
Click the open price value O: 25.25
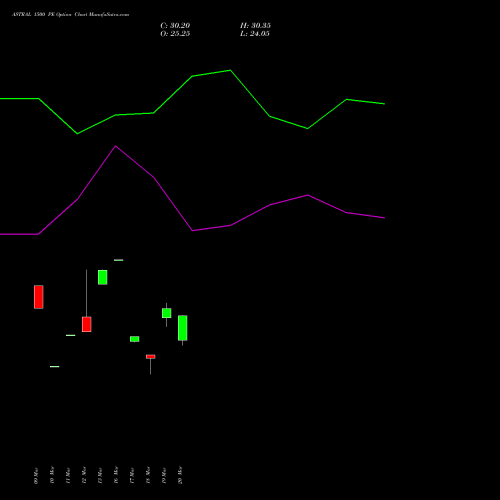pyautogui.click(x=175, y=34)
